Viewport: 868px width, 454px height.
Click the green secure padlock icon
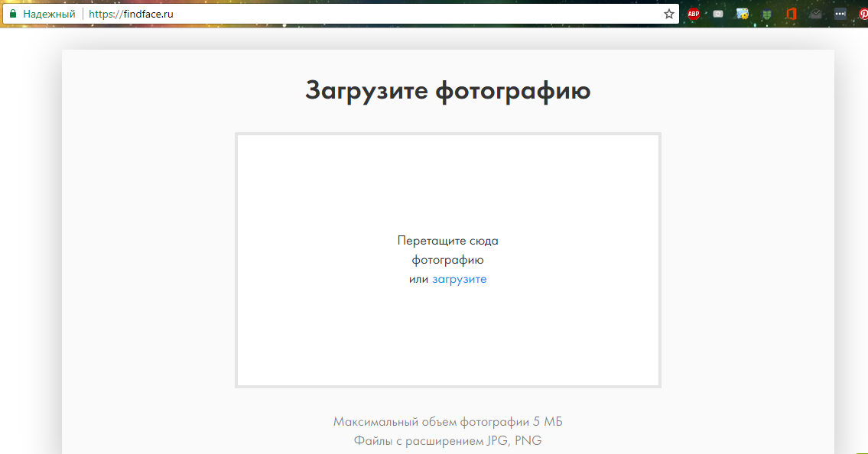13,14
